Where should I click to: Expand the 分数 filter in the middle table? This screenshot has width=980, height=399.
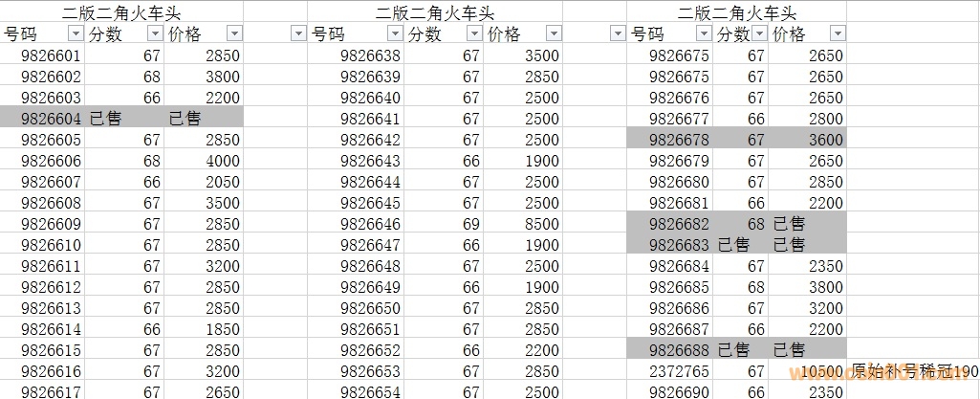point(474,33)
